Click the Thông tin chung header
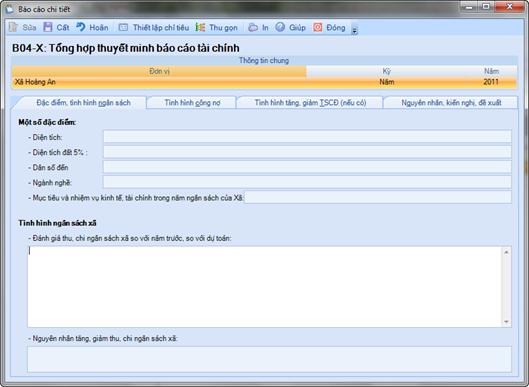Screen dimensions: 529x387 click(264, 61)
